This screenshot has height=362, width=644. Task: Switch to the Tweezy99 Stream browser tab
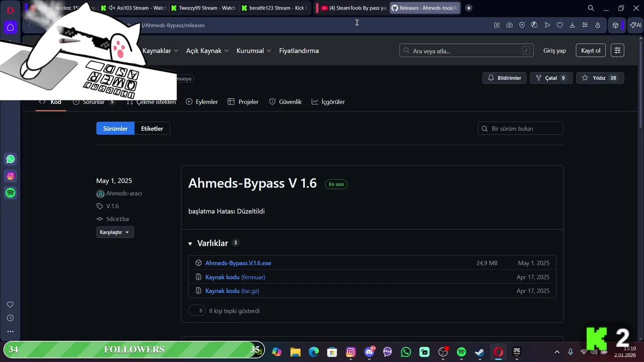coord(203,8)
